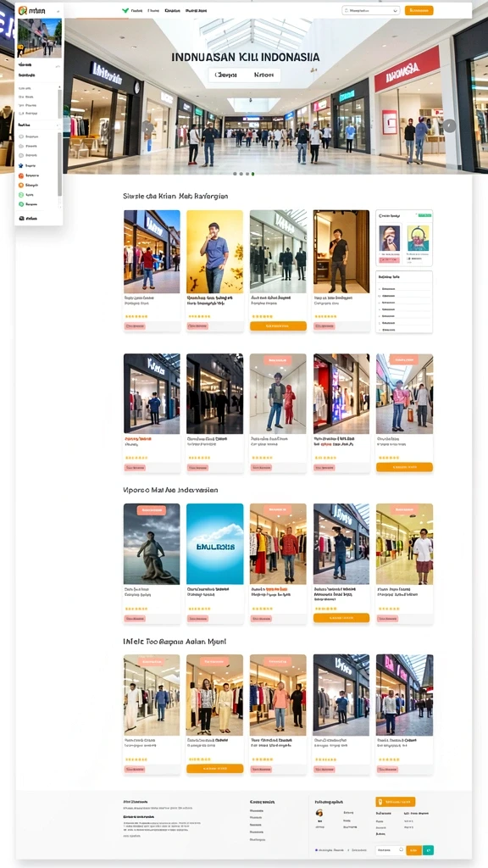The image size is (488, 868).
Task: Open the card with man in black beside wooden wall
Action: tap(341, 270)
